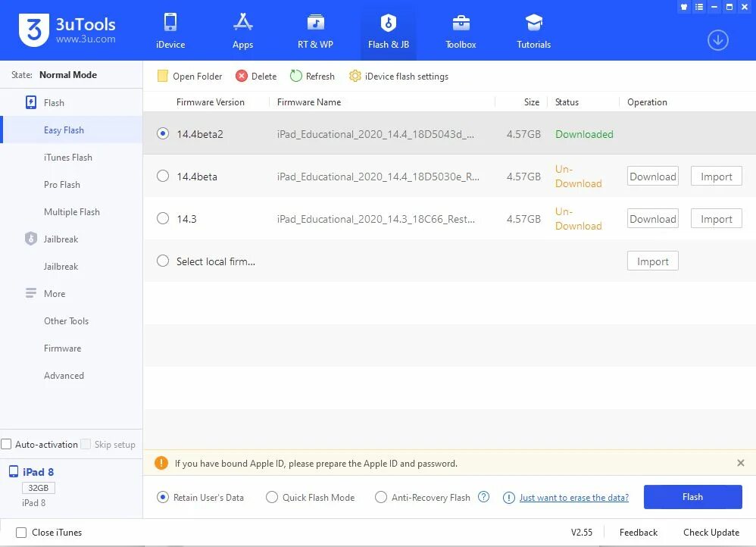Click the Anti-Recovery Flash help question icon
The height and width of the screenshot is (547, 756).
483,497
